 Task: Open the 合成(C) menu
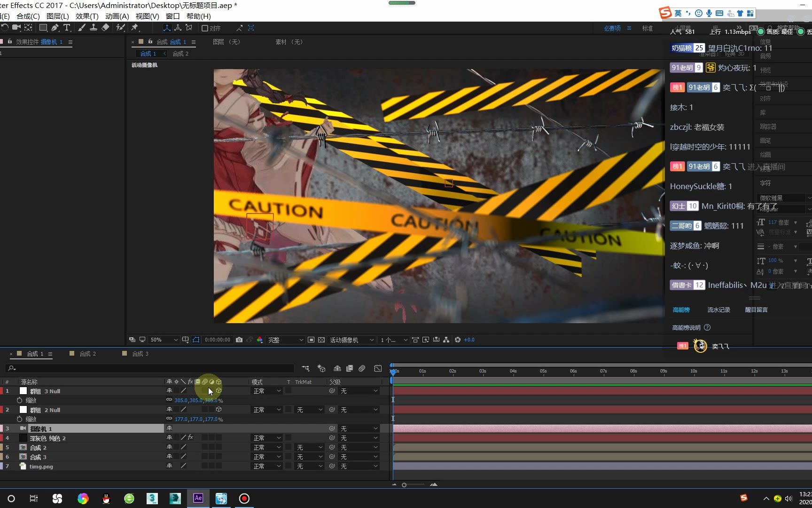(28, 16)
